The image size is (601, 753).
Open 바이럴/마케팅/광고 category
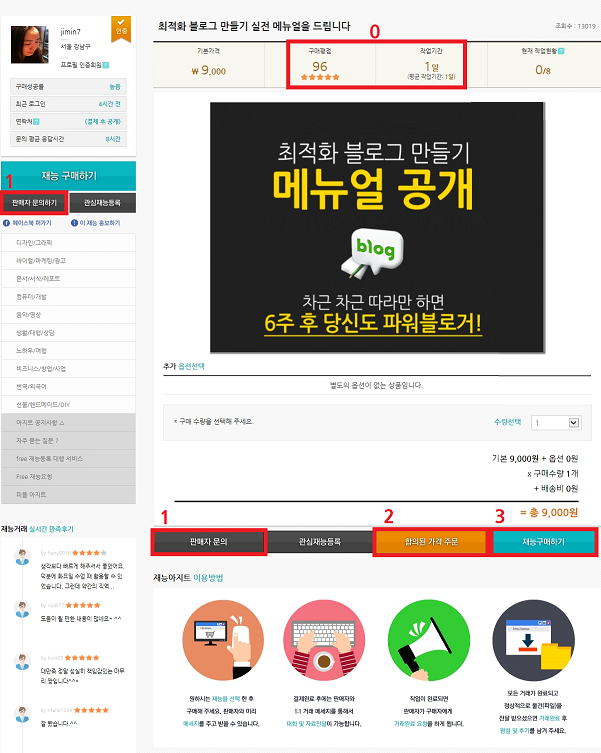[x=68, y=261]
